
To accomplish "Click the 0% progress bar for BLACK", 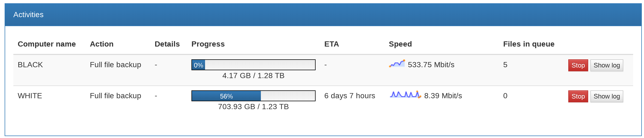I will 254,65.
